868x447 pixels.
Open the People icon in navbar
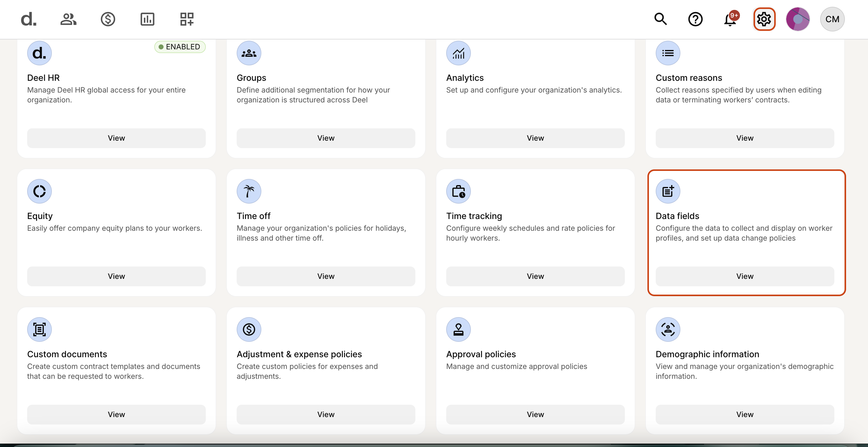pyautogui.click(x=69, y=19)
